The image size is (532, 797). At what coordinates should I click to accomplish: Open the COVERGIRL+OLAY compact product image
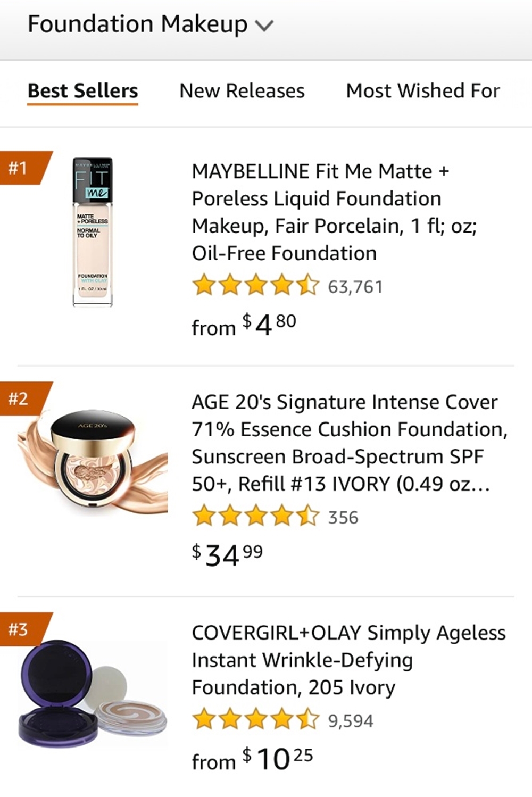click(93, 693)
